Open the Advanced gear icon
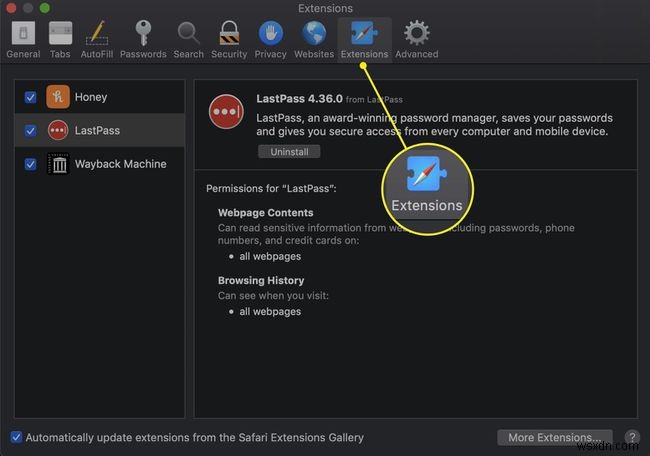Viewport: 650px width, 456px height. coord(417,33)
